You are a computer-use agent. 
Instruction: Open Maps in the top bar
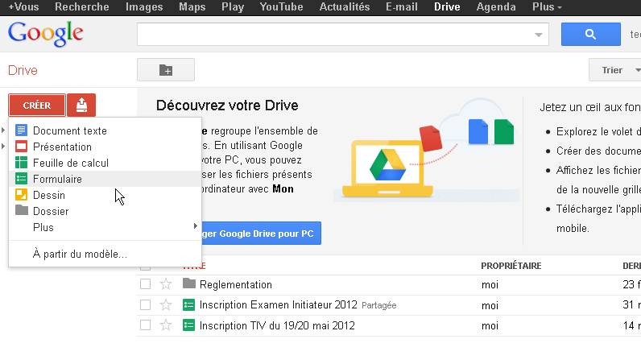[192, 7]
